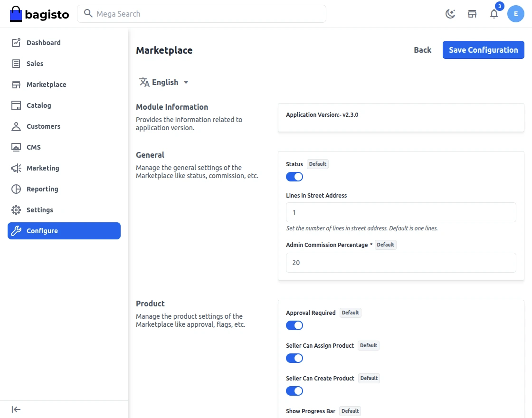Viewport: 532px width, 418px height.
Task: Click the Save Configuration button
Action: 483,49
